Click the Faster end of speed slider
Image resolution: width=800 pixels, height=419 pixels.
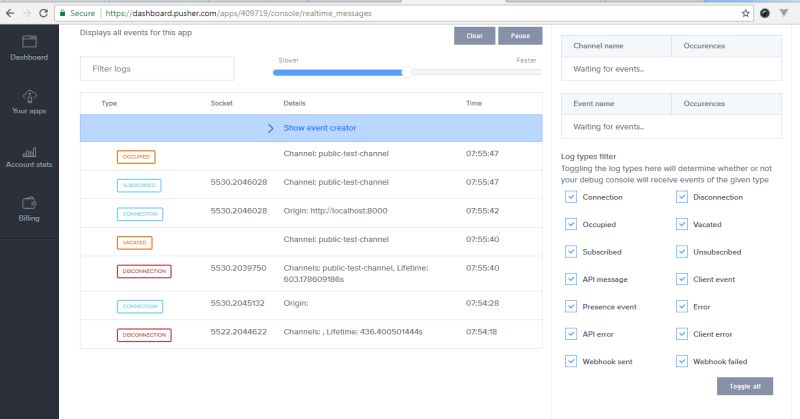(x=526, y=60)
